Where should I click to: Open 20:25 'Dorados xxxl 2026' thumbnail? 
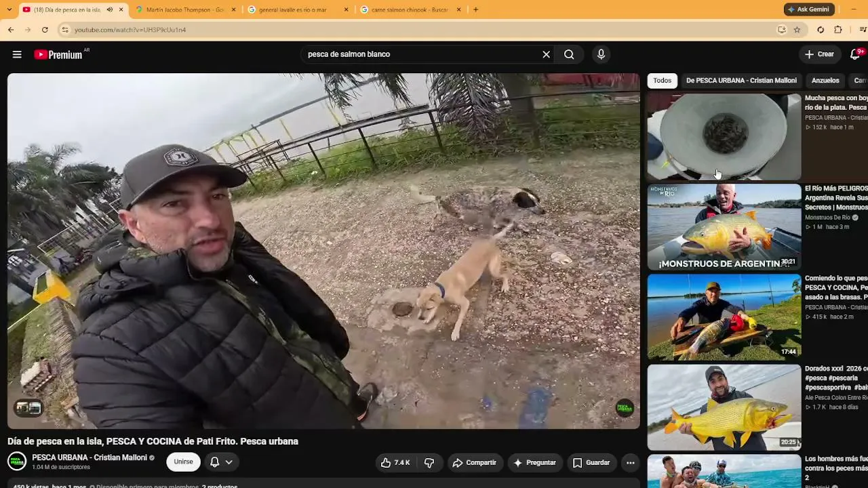[x=724, y=407]
